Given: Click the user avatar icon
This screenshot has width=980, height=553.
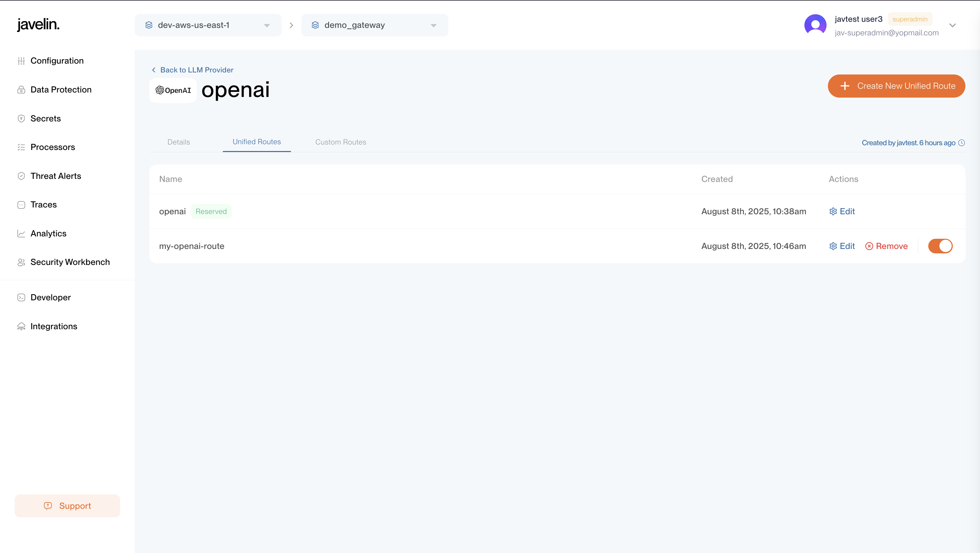Looking at the screenshot, I should coord(815,25).
